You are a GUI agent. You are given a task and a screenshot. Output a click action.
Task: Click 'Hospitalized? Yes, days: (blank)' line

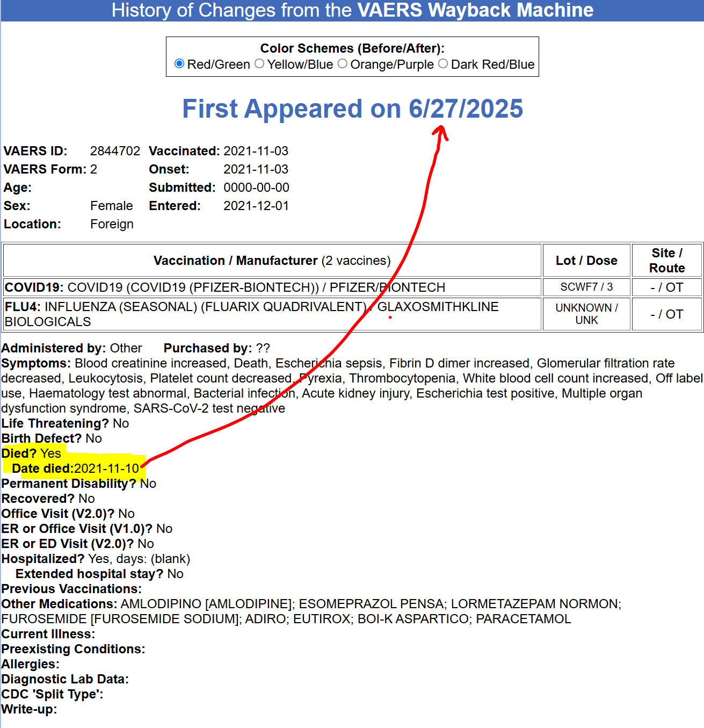[x=96, y=559]
